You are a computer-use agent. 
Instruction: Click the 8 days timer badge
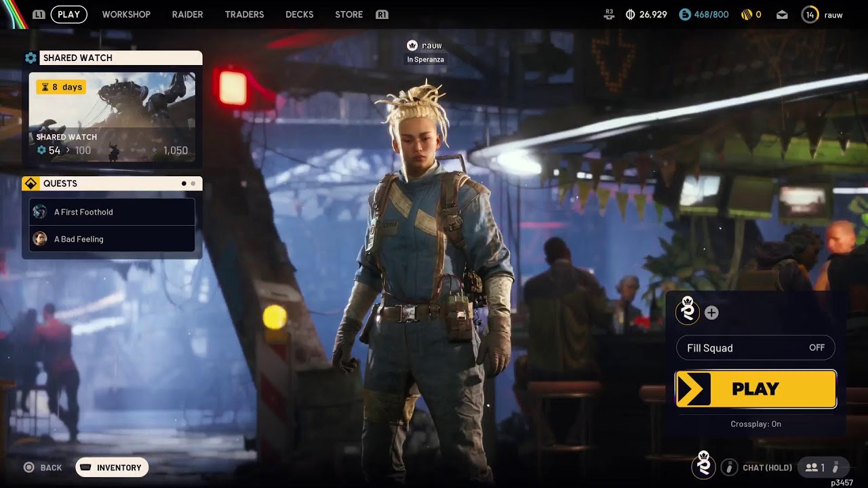(x=60, y=87)
